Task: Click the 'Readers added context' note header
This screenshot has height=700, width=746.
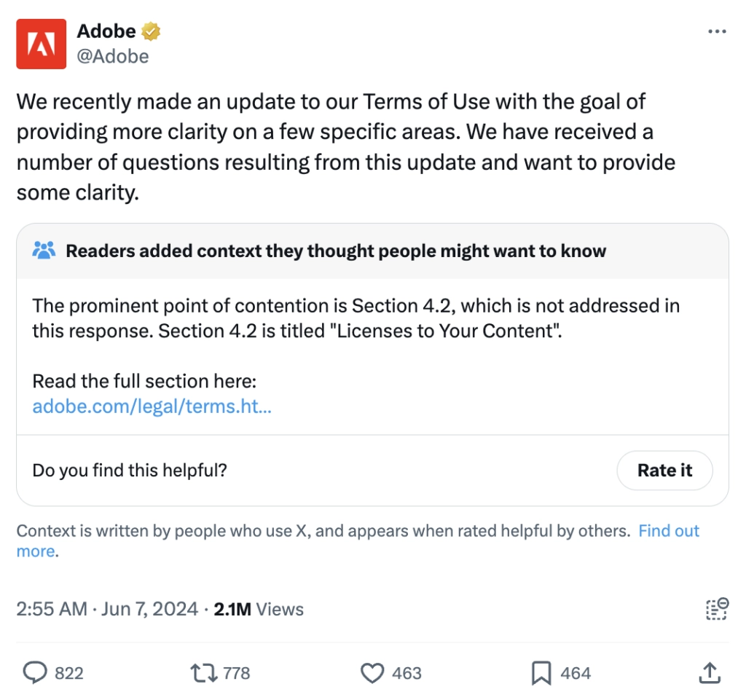Action: [336, 251]
